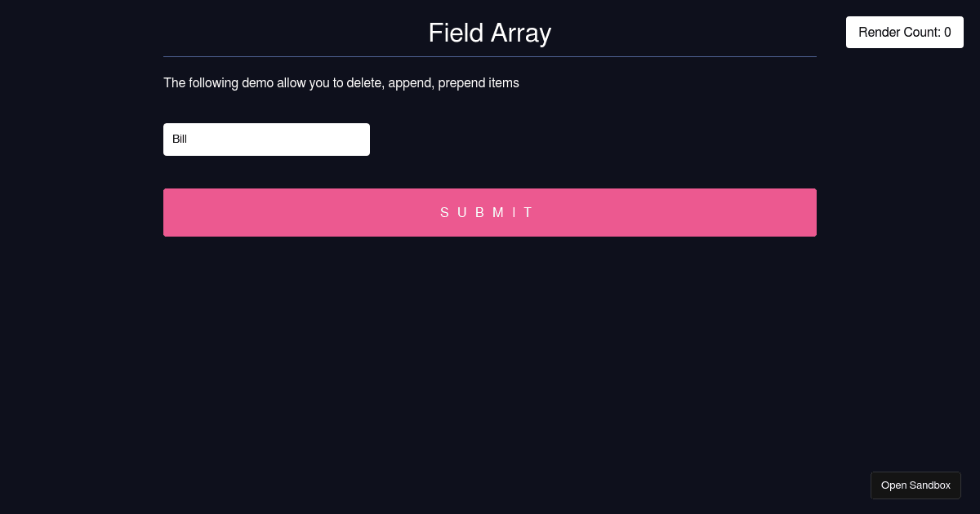980x514 pixels.
Task: Click the form area above SUBMIT
Action: point(490,171)
